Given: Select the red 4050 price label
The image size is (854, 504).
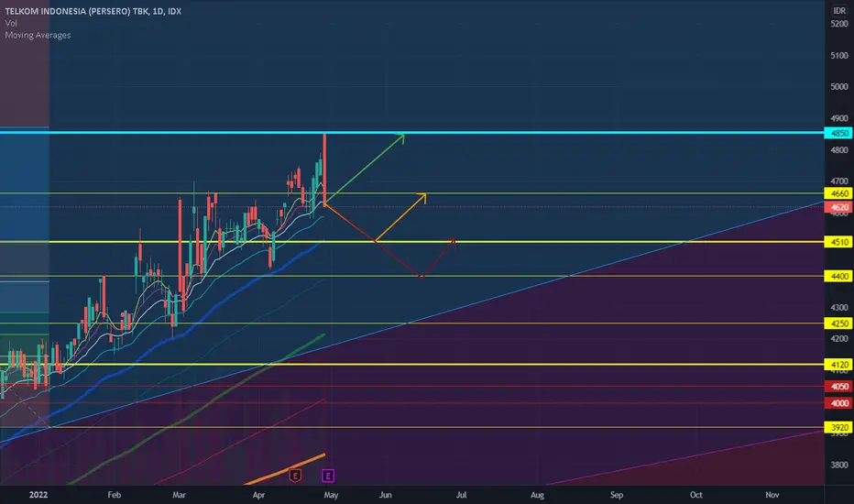Looking at the screenshot, I should click(x=838, y=387).
